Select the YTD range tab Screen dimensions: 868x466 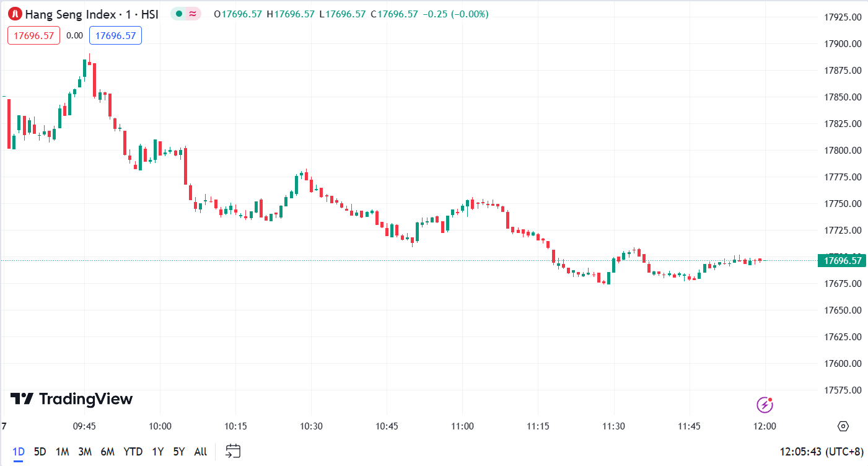131,452
